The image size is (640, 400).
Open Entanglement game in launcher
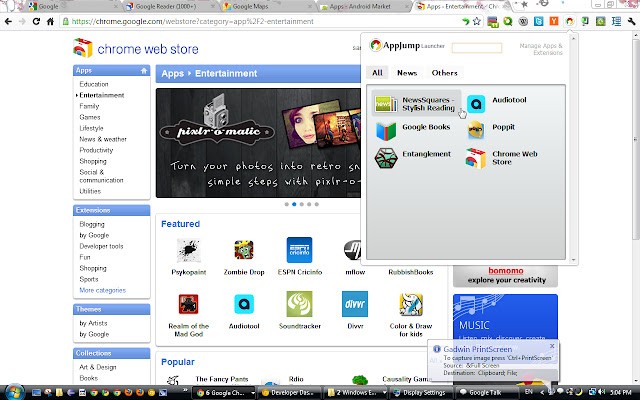[x=386, y=157]
